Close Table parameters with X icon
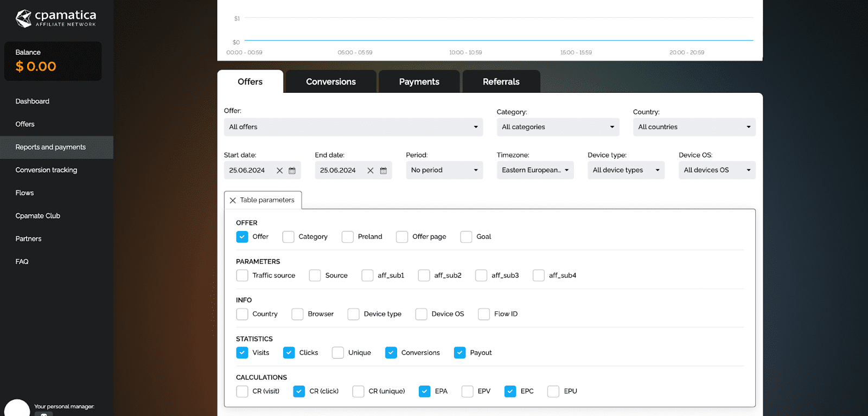Viewport: 868px width, 416px height. click(233, 200)
